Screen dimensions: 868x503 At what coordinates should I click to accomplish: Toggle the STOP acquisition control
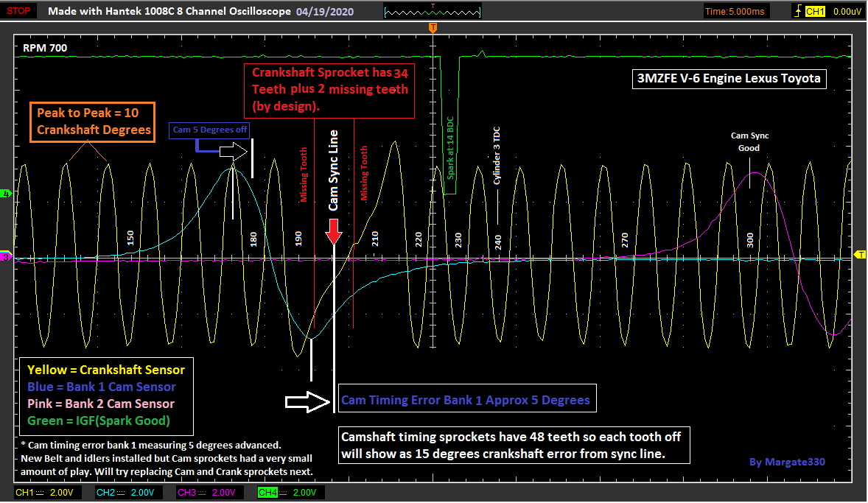click(x=18, y=11)
